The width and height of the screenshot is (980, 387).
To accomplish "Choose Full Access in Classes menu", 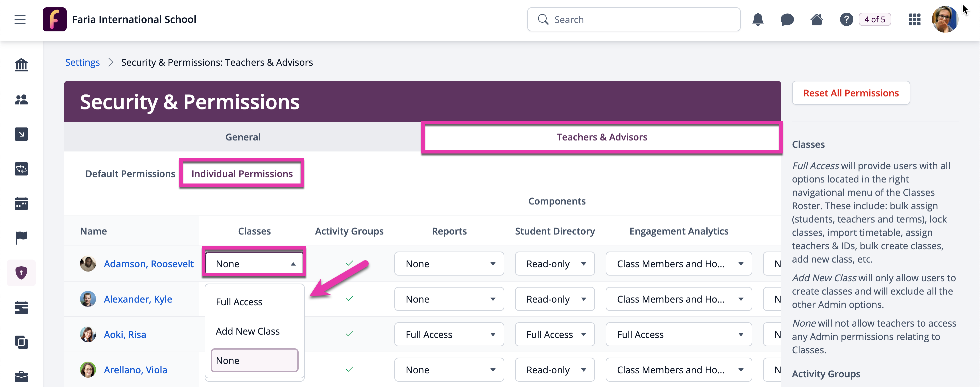I will point(254,302).
